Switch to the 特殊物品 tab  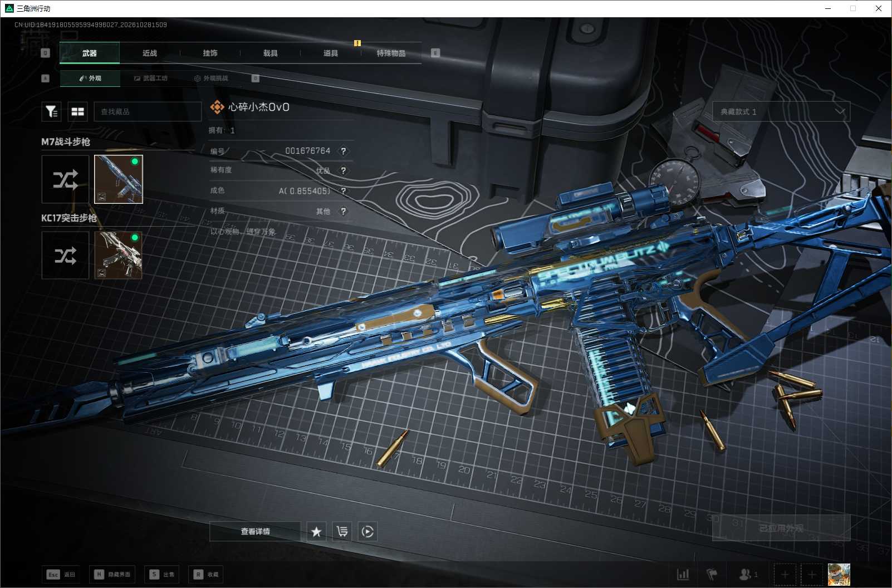tap(391, 53)
